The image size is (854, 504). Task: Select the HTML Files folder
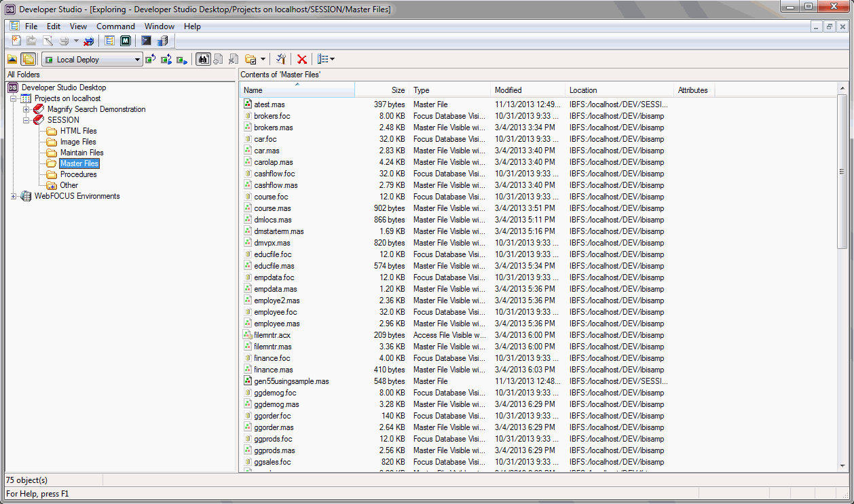(x=78, y=131)
